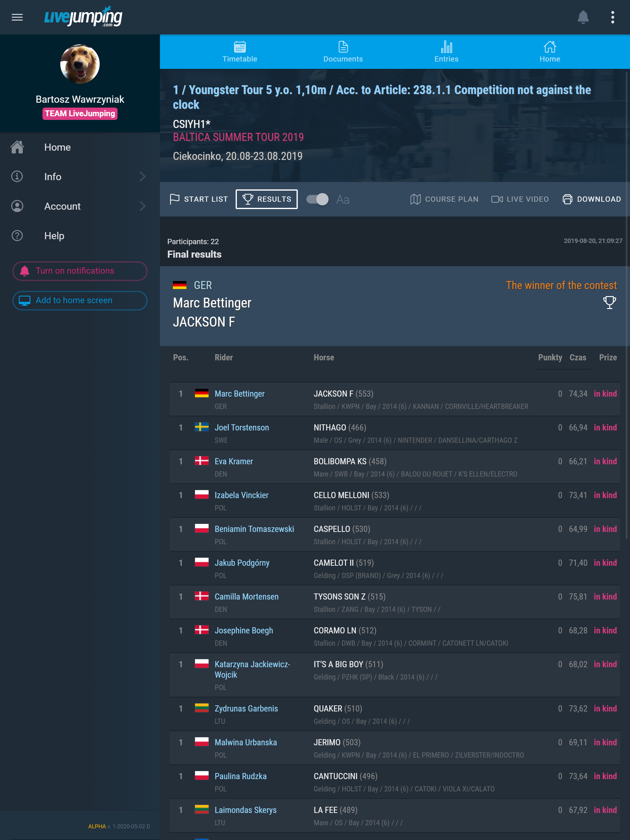Click the user profile dog avatar

tap(80, 64)
